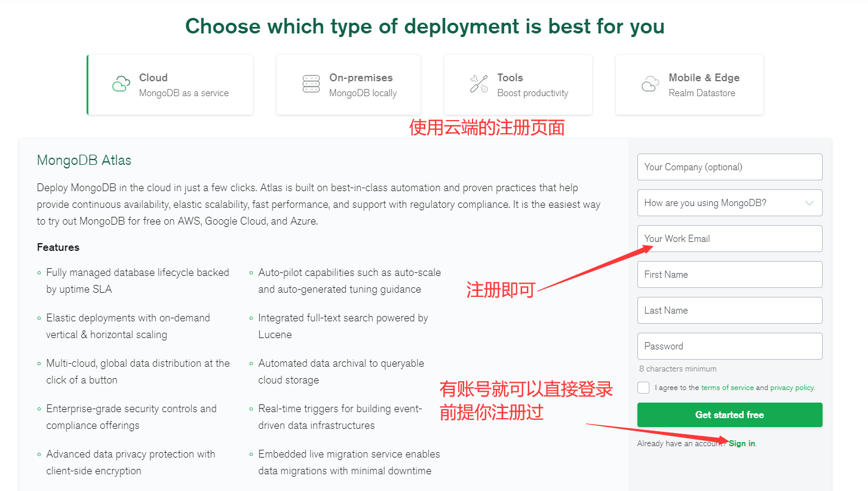This screenshot has width=868, height=491.
Task: Click the Multi-cloud global data distribution text
Action: coord(138,372)
